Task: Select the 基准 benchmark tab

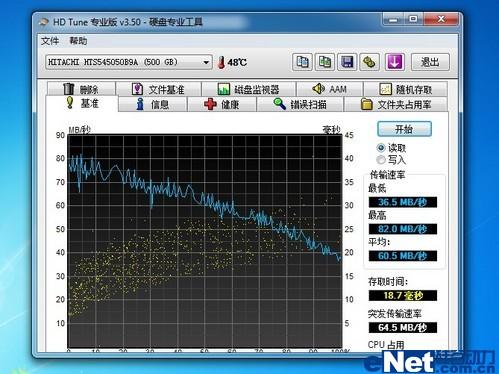Action: pyautogui.click(x=82, y=103)
